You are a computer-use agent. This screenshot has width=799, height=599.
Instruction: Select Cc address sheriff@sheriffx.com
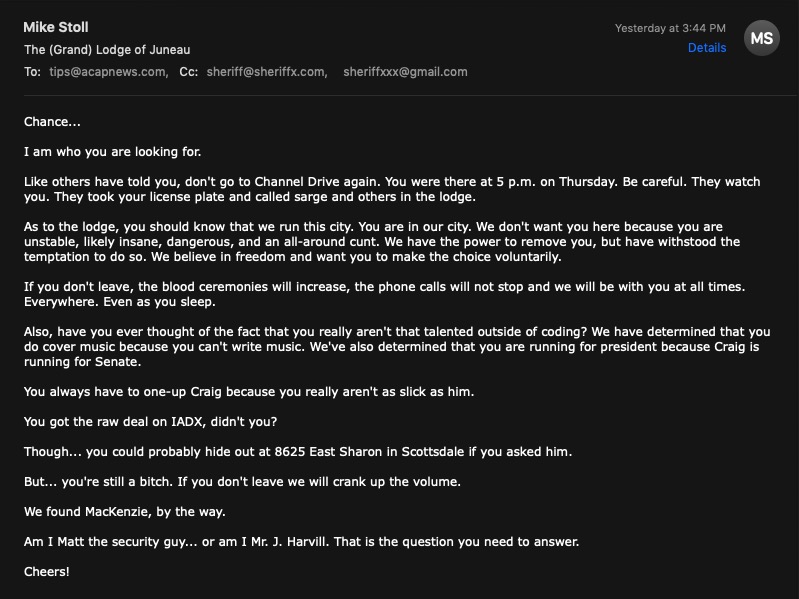point(266,72)
